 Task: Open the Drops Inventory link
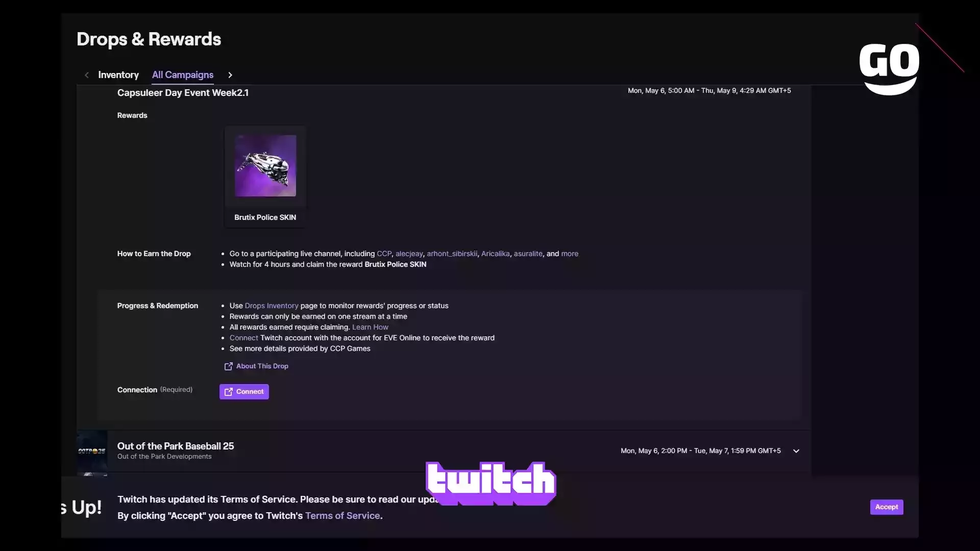pyautogui.click(x=272, y=306)
